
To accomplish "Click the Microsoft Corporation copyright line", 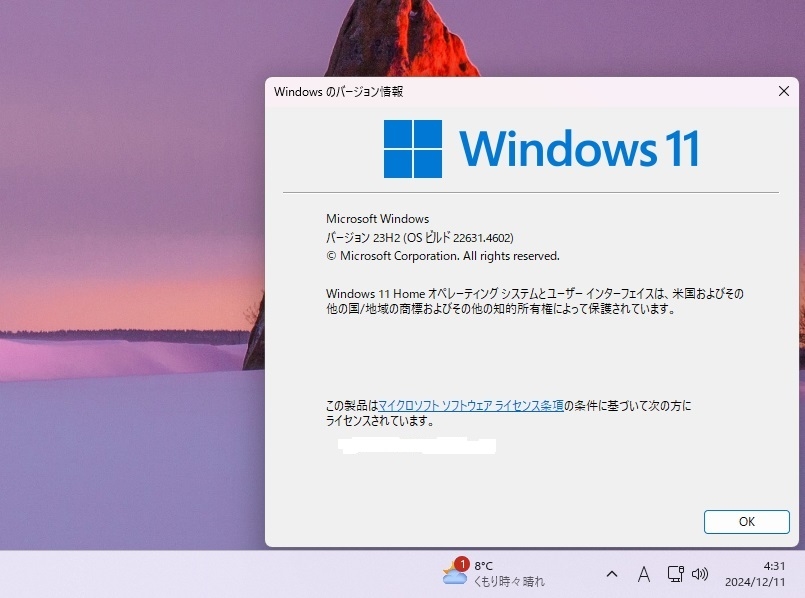I will 443,256.
